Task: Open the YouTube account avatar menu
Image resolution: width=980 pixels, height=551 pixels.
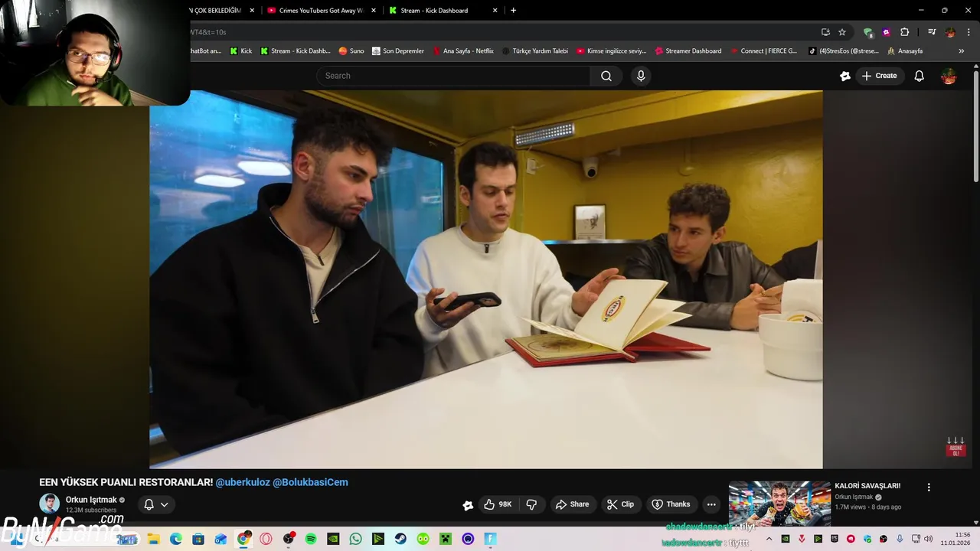Action: click(x=949, y=76)
